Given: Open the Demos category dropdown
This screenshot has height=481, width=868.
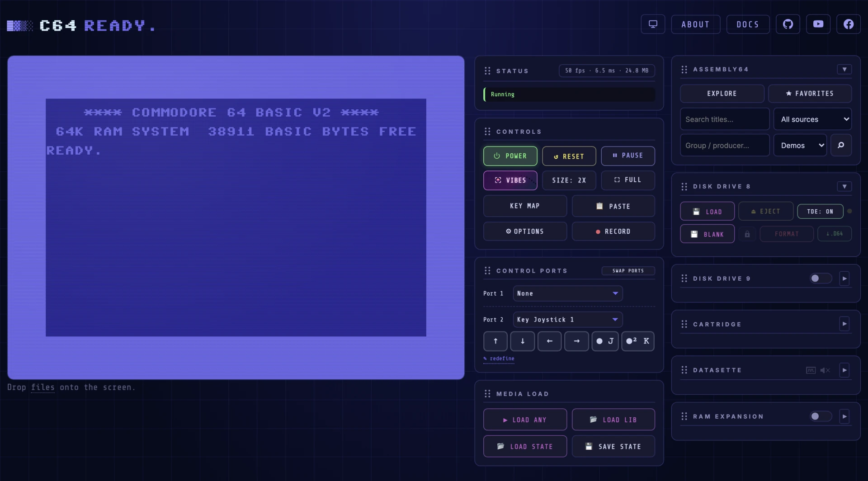Looking at the screenshot, I should 800,145.
